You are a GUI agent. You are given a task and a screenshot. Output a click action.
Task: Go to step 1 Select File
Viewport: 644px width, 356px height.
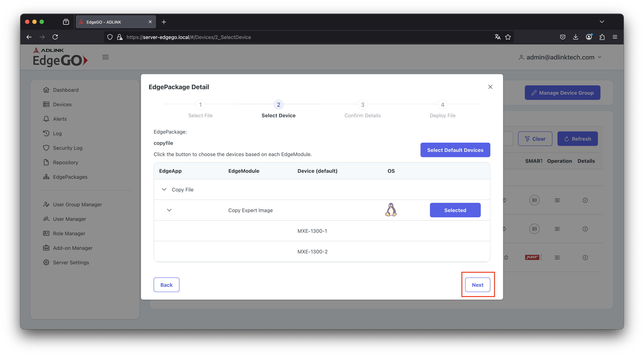[200, 105]
